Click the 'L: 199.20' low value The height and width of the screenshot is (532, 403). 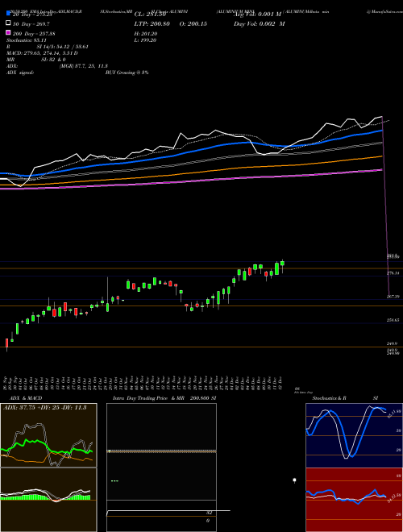(146, 40)
